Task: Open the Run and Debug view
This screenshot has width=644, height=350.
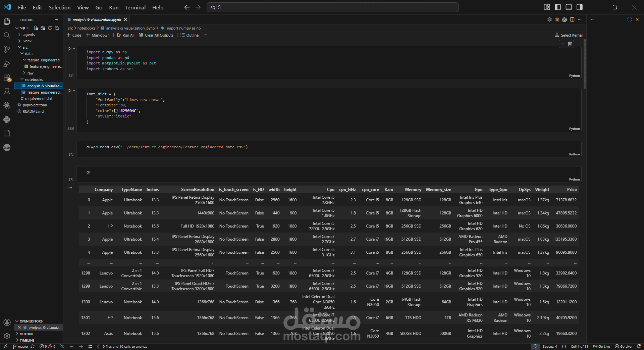Action: (x=7, y=63)
